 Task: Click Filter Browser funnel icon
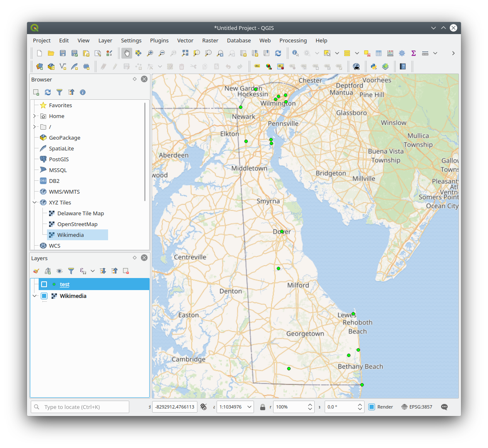59,92
